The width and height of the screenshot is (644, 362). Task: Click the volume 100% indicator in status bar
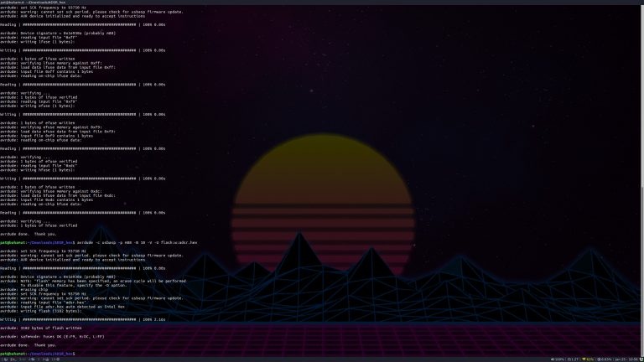tap(554, 359)
